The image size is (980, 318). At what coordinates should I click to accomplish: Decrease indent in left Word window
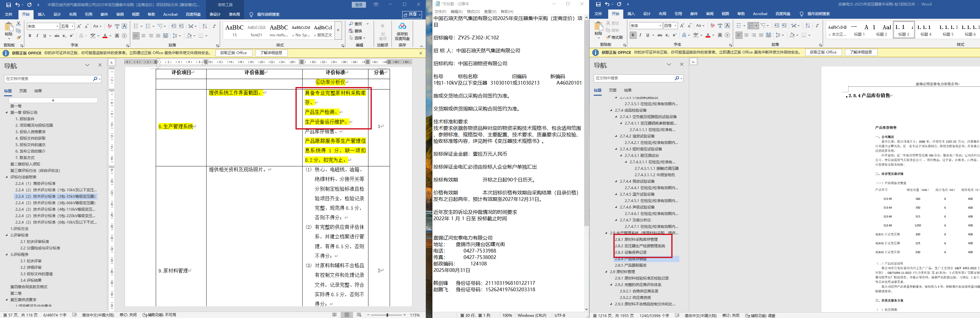click(x=174, y=26)
